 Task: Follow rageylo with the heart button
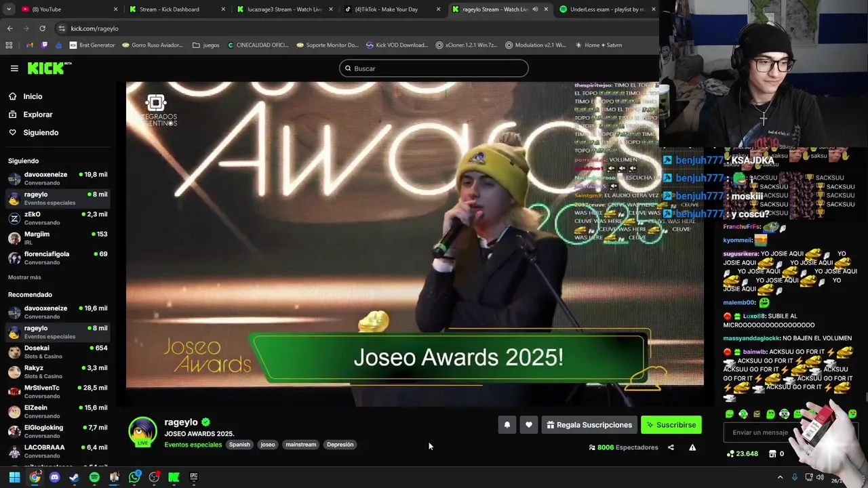[x=529, y=425]
